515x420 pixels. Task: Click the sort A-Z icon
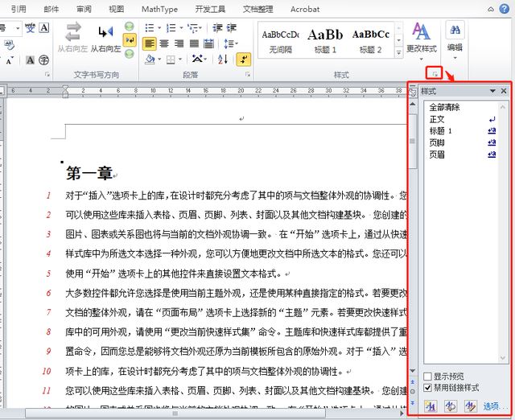click(x=223, y=60)
